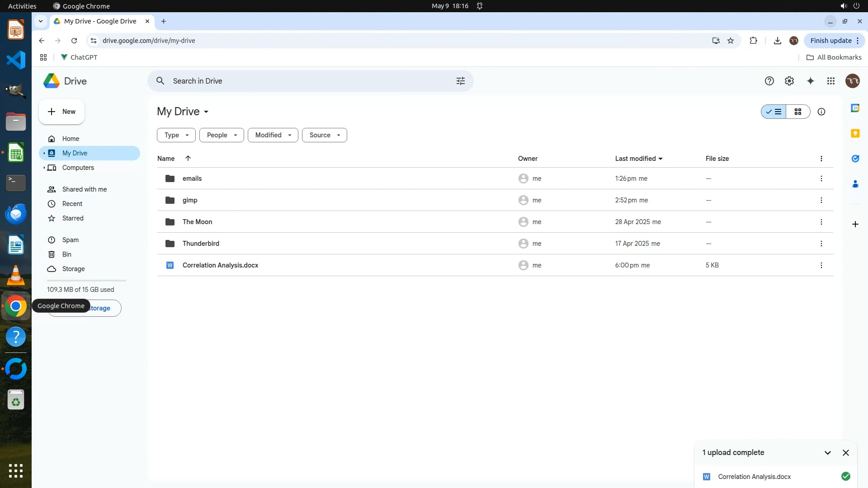Screen dimensions: 868x488
Task: Open the Type filter dropdown
Action: [176, 135]
